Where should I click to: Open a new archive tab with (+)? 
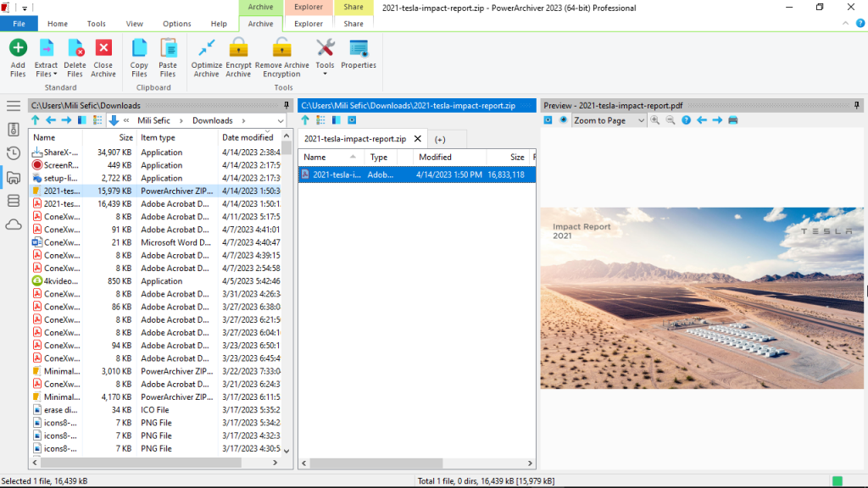(x=440, y=140)
